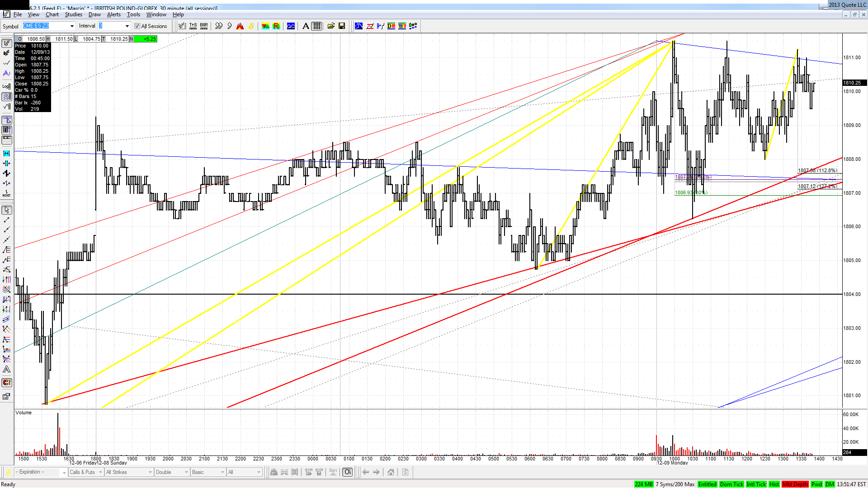Expand the Expiration dropdown
This screenshot has width=868, height=488.
(64, 472)
